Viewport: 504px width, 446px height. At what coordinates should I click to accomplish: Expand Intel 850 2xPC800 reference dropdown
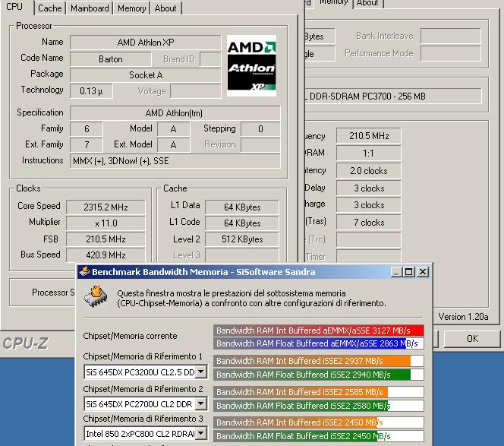201,433
